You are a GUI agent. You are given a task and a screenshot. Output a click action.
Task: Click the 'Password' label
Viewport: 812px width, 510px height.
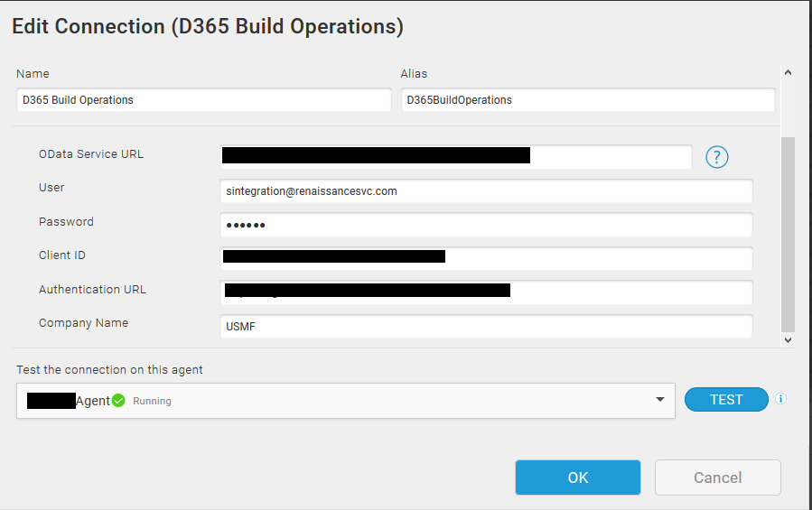point(66,221)
